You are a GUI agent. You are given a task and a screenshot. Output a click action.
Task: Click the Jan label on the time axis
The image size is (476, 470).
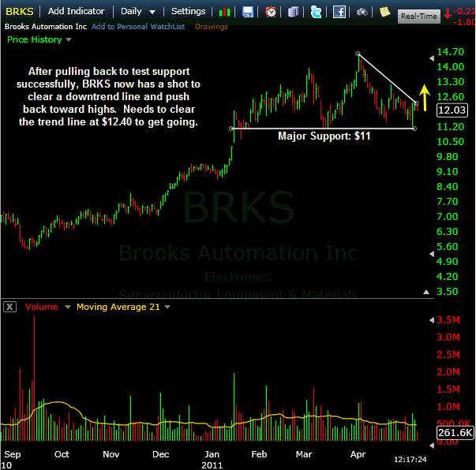click(x=212, y=454)
